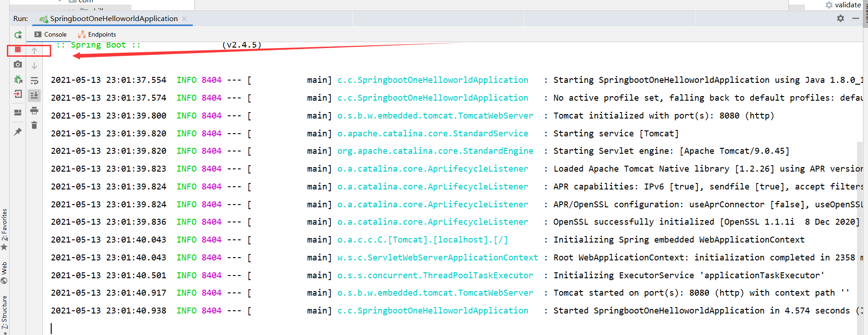
Task: Click the 'Initializing ExecutorService' log message
Action: (x=689, y=275)
